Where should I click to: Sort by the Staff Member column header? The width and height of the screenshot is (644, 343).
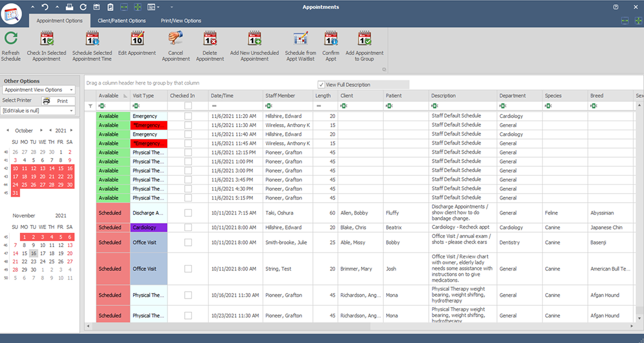[280, 96]
